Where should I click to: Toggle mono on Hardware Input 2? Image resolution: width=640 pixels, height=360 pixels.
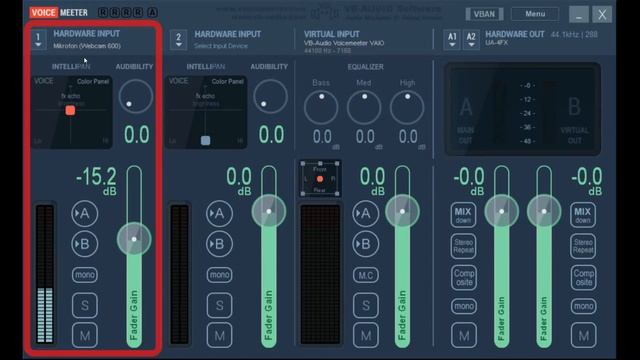pyautogui.click(x=220, y=275)
